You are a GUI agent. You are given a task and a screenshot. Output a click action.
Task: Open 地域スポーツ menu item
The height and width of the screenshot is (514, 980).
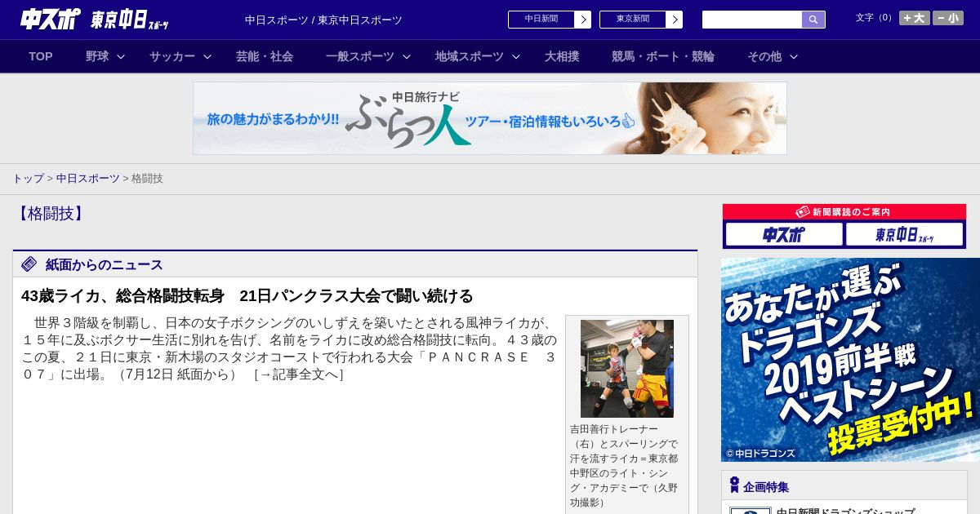click(470, 56)
